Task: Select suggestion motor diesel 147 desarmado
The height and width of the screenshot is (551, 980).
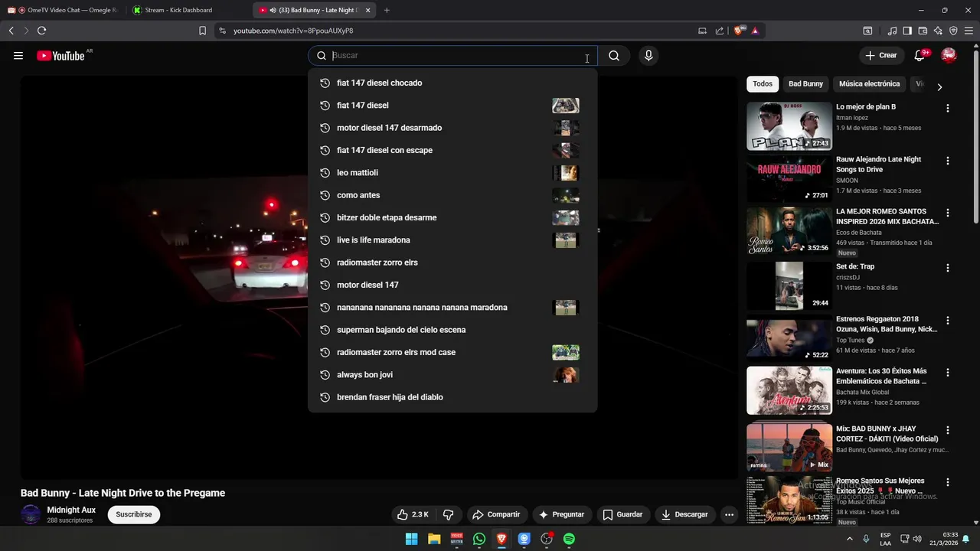Action: [x=452, y=128]
